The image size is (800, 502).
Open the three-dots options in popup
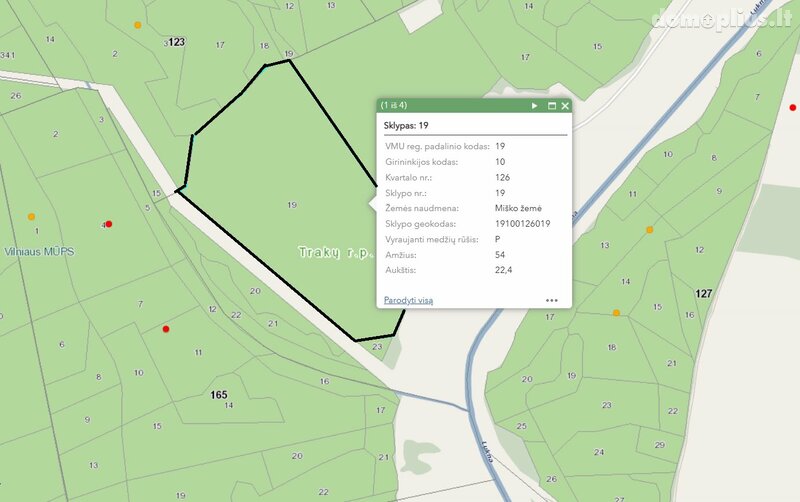point(552,300)
